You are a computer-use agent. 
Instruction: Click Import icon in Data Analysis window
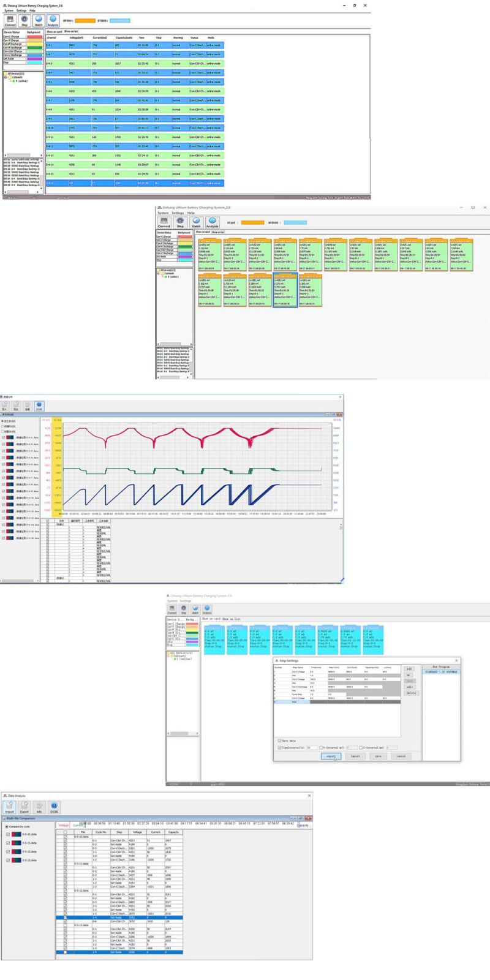(x=10, y=807)
